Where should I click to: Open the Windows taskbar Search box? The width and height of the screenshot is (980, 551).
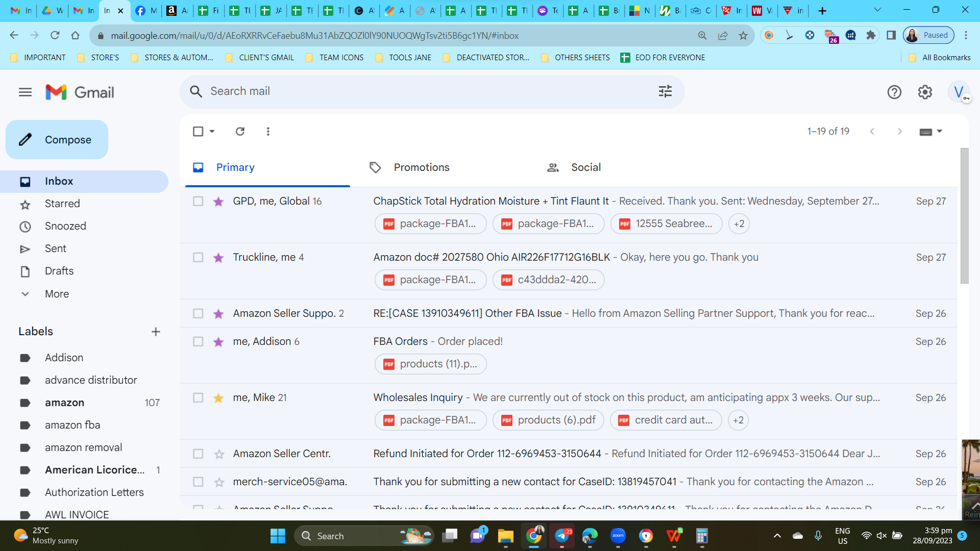click(364, 536)
